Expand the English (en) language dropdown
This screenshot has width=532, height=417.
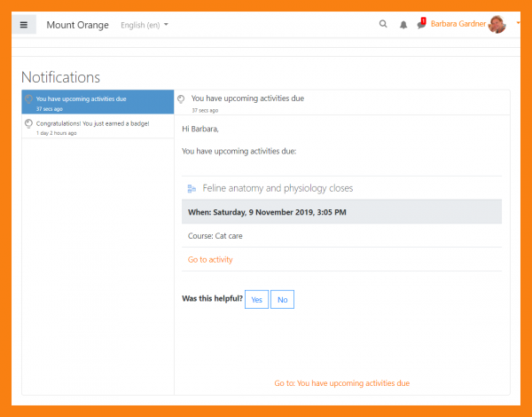point(144,25)
